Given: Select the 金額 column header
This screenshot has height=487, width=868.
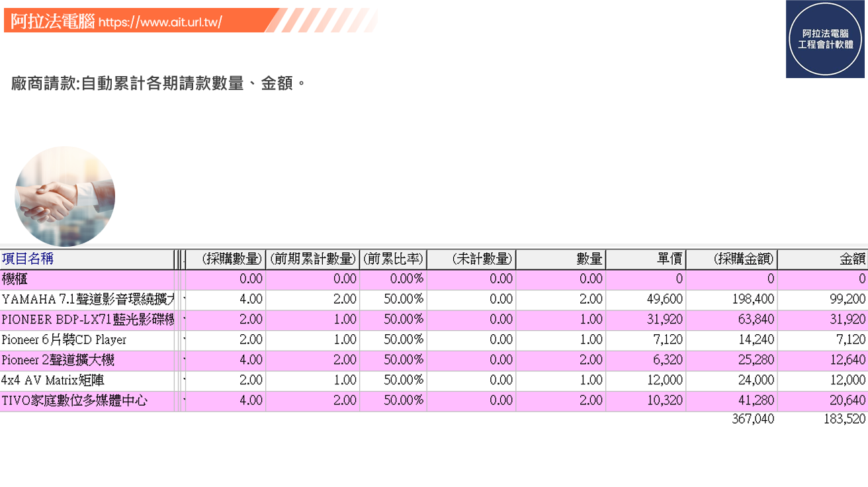Looking at the screenshot, I should [823, 259].
